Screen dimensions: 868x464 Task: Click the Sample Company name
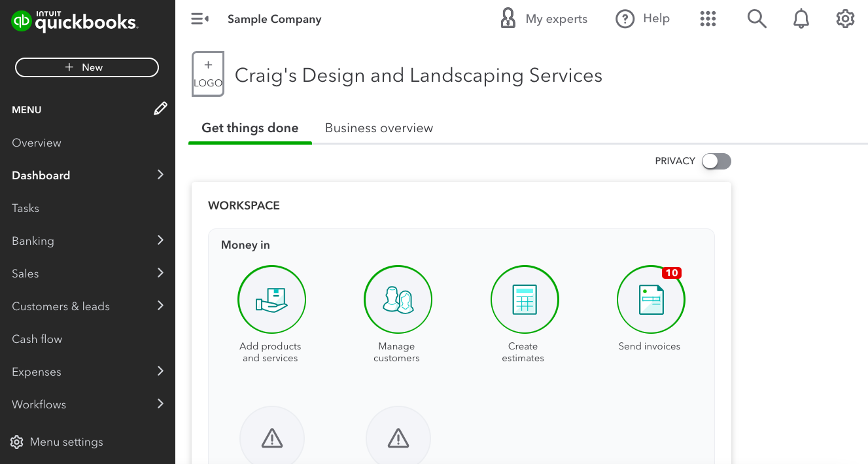275,19
